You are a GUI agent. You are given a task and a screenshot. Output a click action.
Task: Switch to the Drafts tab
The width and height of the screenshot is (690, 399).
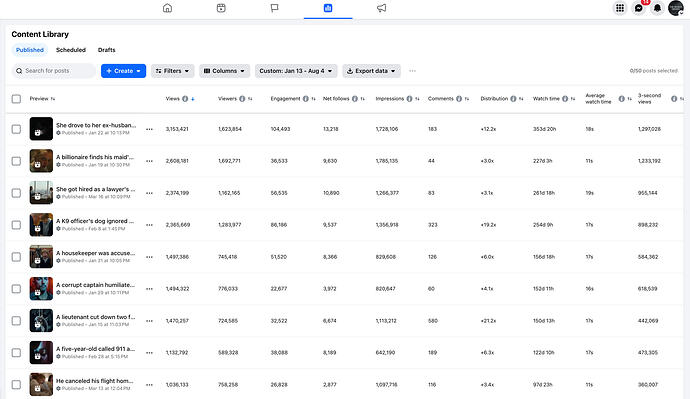[106, 50]
